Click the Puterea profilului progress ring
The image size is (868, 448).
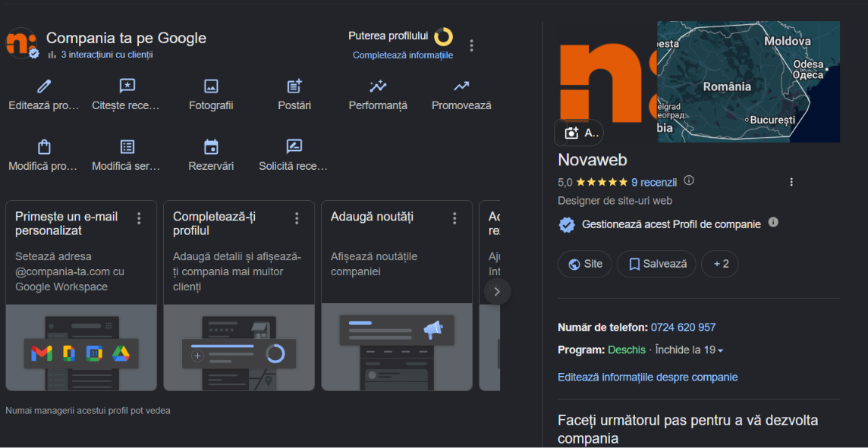tap(443, 37)
